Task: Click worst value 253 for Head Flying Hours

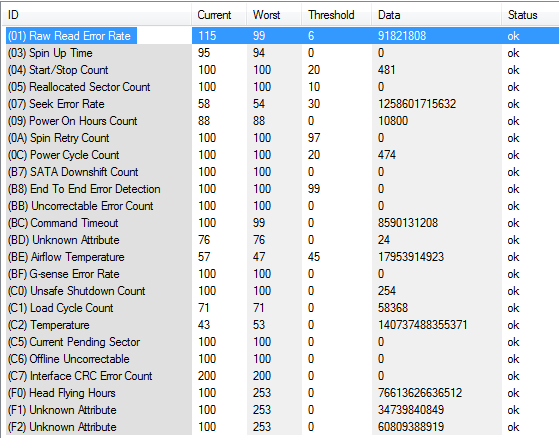Action: pos(262,393)
